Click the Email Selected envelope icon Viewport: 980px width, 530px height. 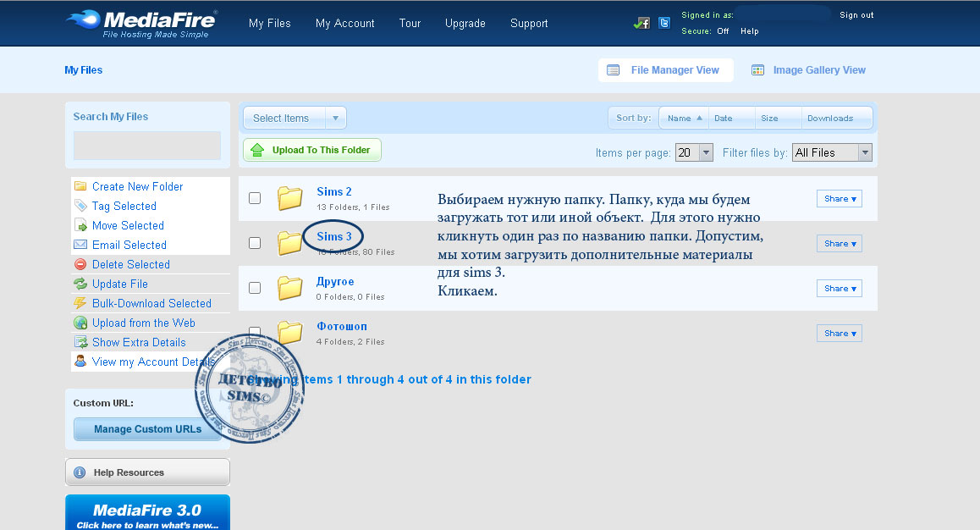pyautogui.click(x=80, y=245)
